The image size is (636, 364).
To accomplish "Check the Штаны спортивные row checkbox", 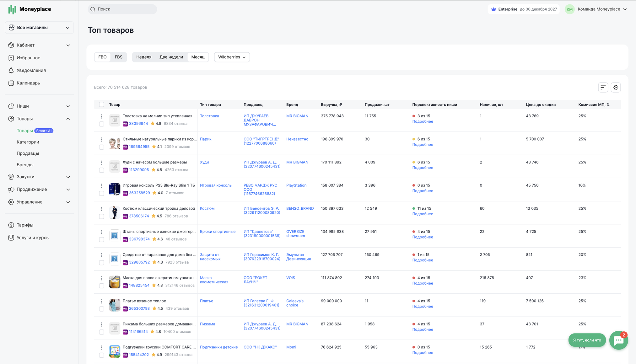I will [101, 239].
